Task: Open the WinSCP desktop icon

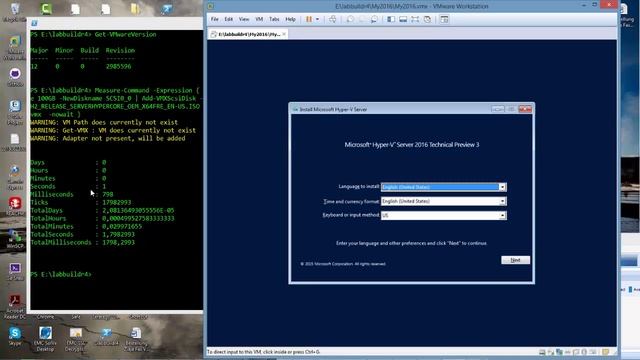Action: (x=15, y=240)
